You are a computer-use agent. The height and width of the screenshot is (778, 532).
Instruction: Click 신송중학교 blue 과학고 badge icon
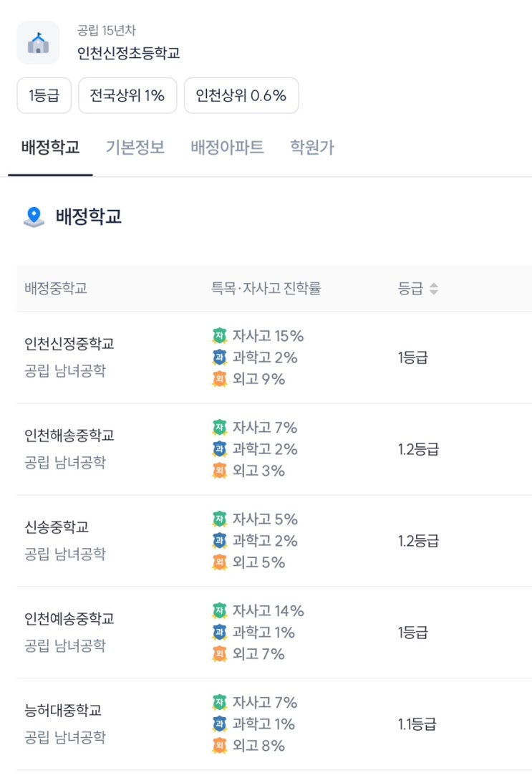pyautogui.click(x=219, y=540)
